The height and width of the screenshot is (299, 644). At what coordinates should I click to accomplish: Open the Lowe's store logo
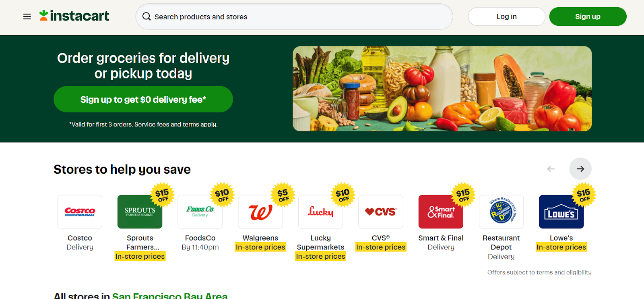pos(561,212)
